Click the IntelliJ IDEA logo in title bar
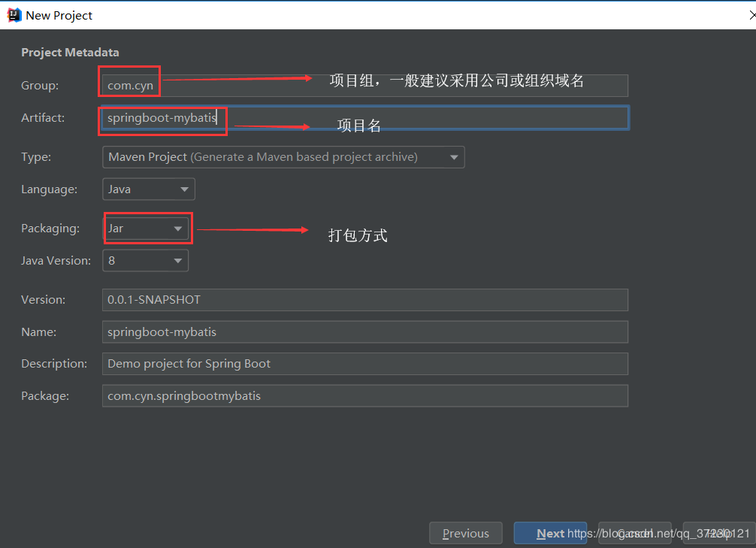 pyautogui.click(x=14, y=16)
